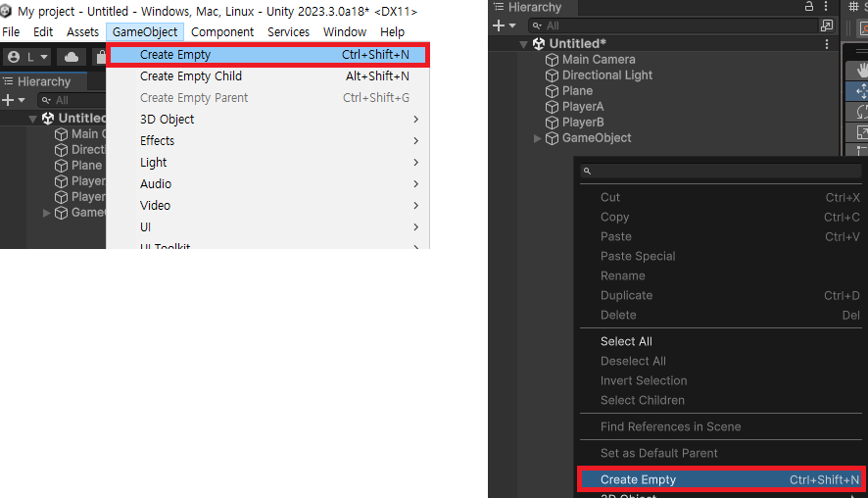Open right Hierarchy panel options menu

click(x=826, y=7)
